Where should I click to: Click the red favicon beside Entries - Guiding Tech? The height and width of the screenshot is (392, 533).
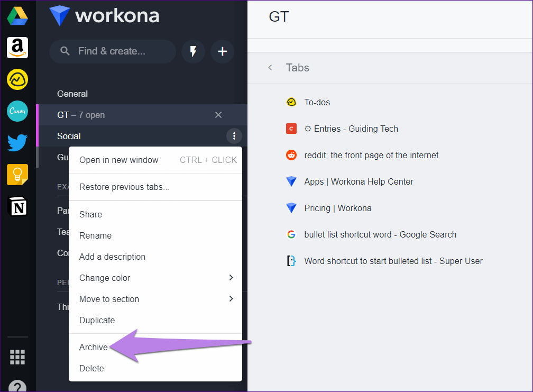291,129
